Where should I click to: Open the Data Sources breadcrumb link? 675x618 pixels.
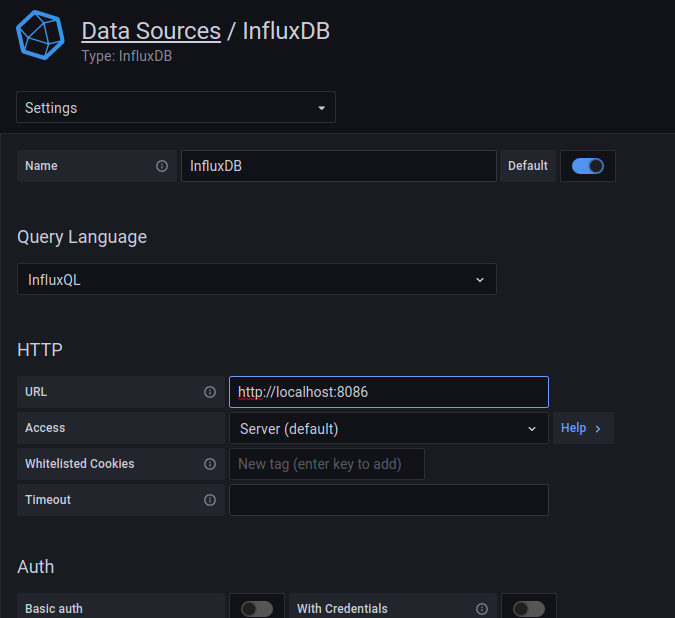pos(151,31)
